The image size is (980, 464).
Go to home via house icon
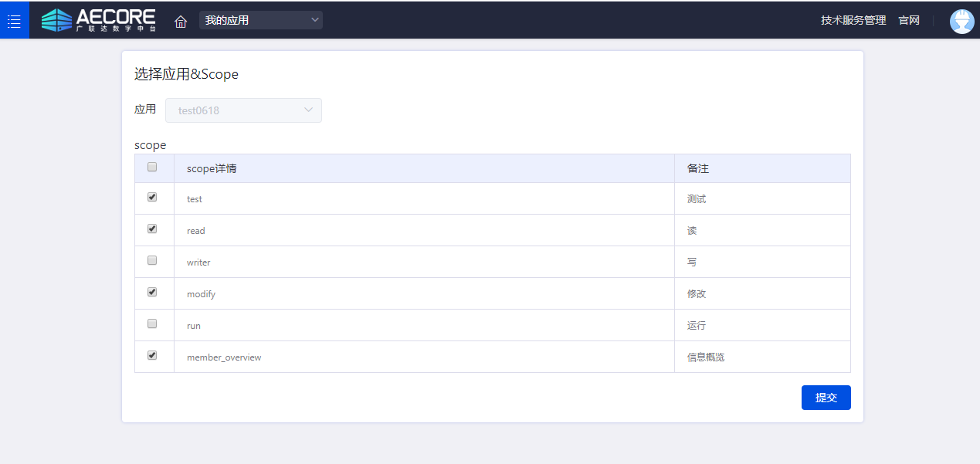click(181, 21)
